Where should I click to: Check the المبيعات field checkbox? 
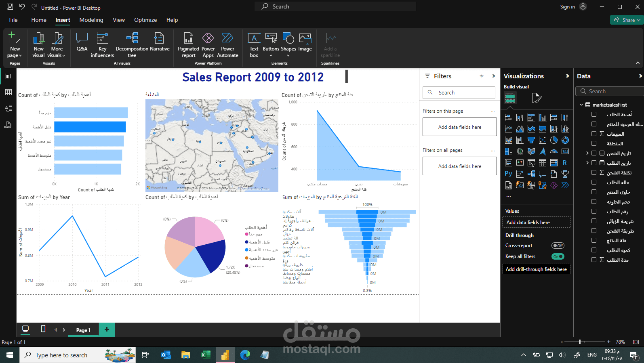tap(594, 134)
